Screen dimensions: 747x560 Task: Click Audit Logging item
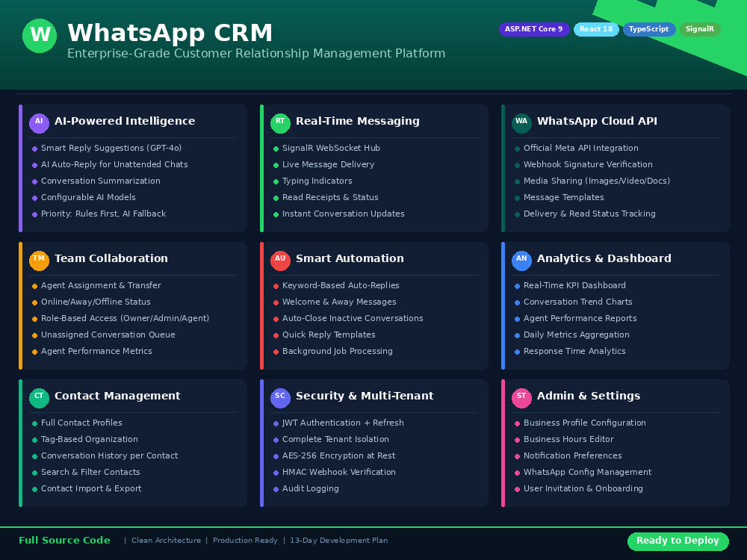pos(311,488)
